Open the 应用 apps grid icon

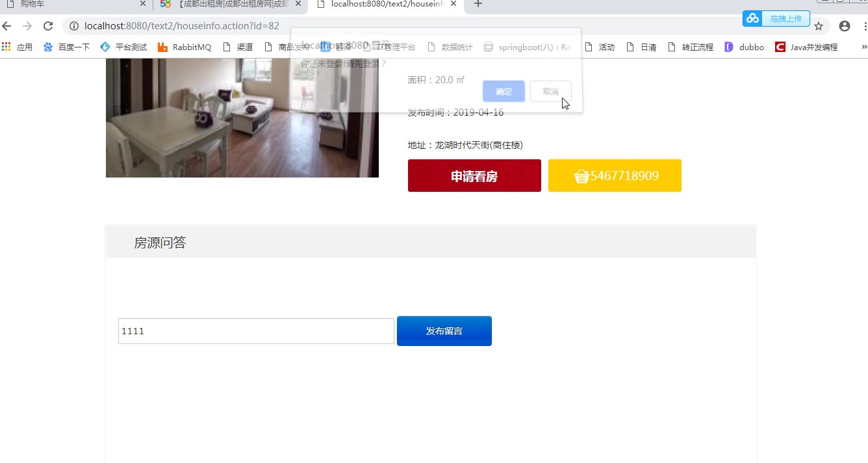[x=17, y=47]
